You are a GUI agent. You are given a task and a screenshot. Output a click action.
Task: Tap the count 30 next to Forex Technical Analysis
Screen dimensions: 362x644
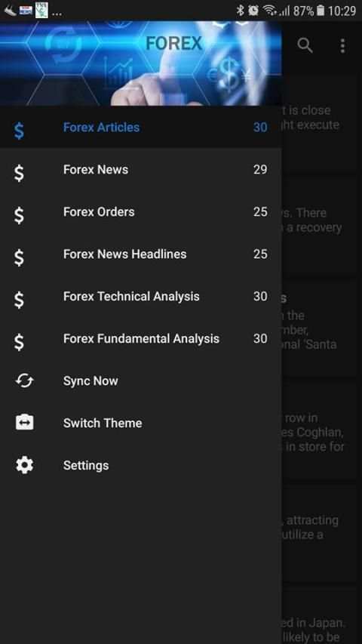(x=260, y=297)
